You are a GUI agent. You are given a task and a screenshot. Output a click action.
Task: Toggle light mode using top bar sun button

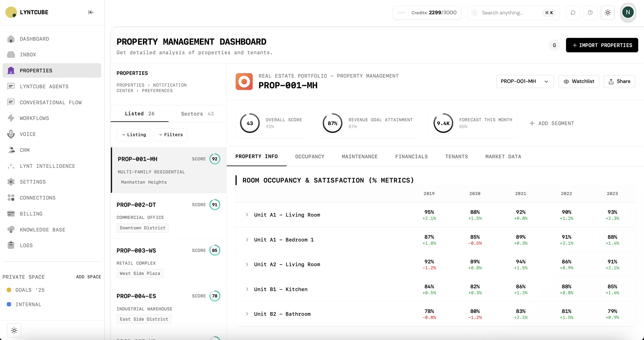[x=608, y=13]
